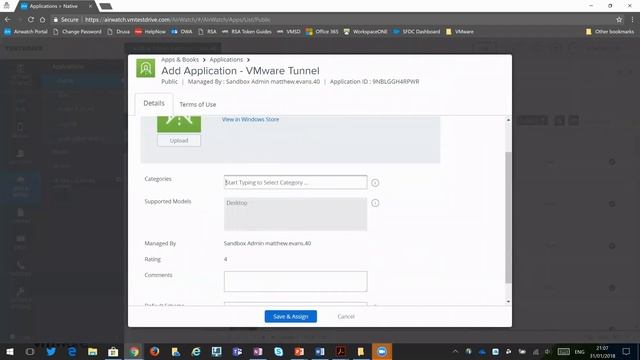Switch to the Terms of Use tab
The width and height of the screenshot is (640, 360).
198,104
